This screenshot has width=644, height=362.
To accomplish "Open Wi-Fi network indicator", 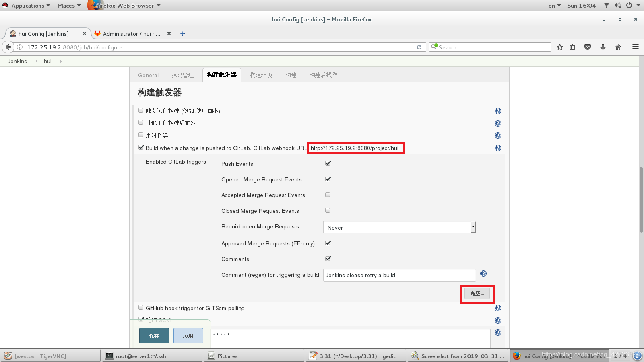I will pyautogui.click(x=606, y=5).
